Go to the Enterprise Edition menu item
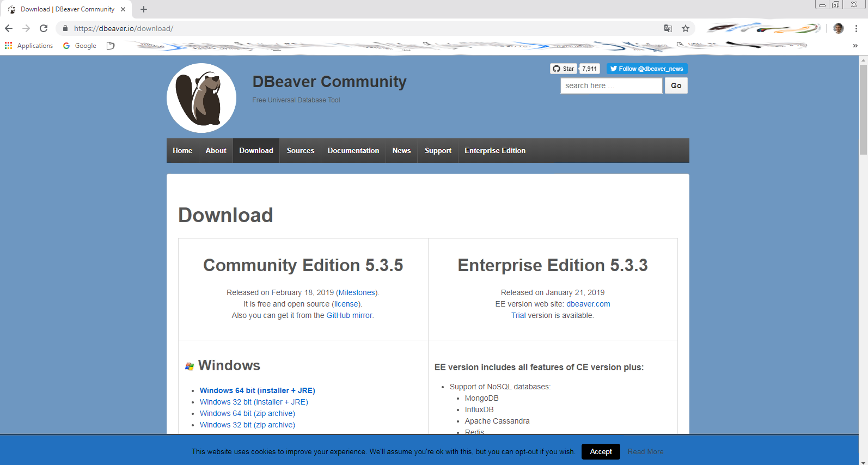The image size is (868, 465). 494,151
